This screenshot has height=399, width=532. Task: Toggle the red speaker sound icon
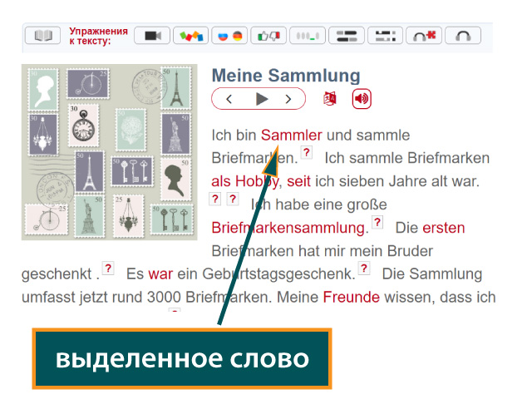tap(362, 99)
